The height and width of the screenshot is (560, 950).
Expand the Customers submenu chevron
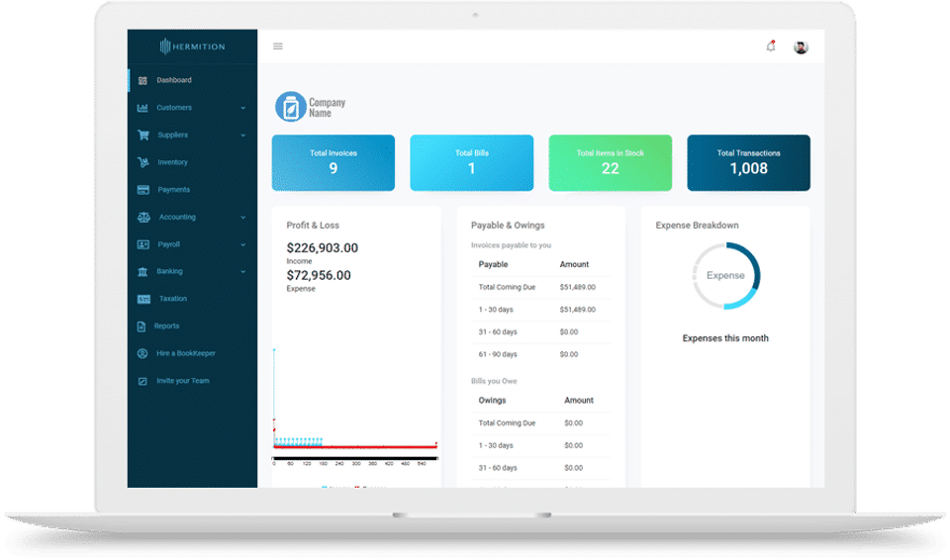click(243, 108)
